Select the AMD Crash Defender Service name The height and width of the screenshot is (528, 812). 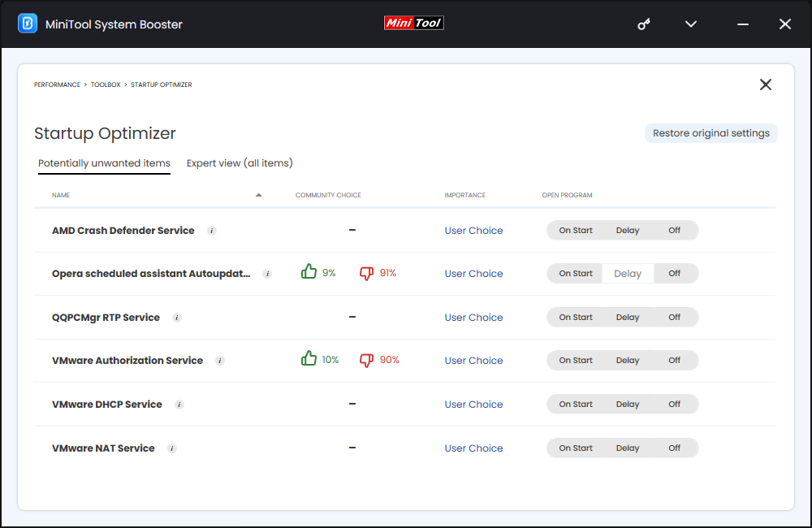[123, 231]
